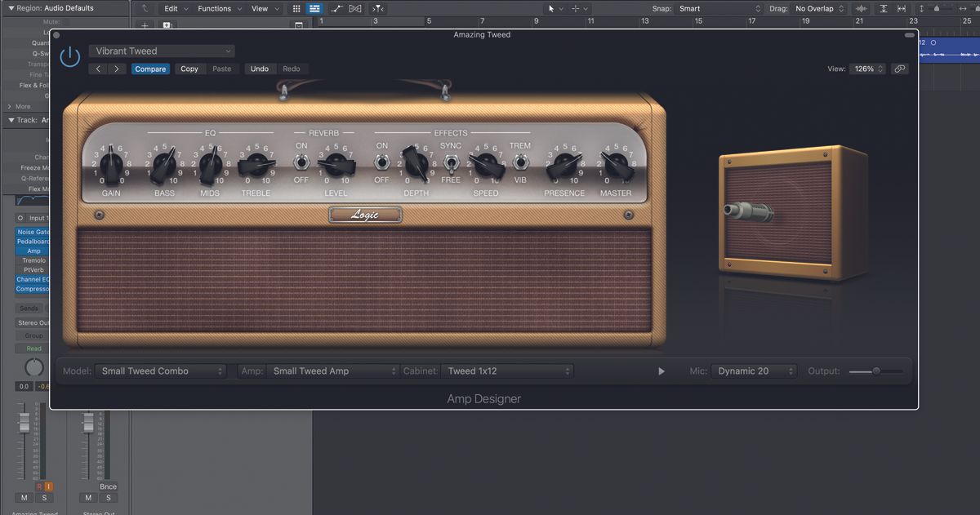Open the grid view editor icon in toolbar

tap(296, 8)
